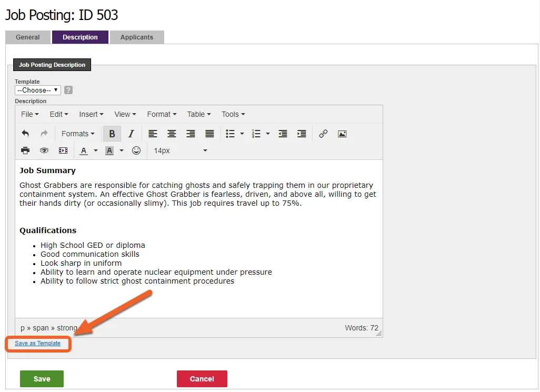
Task: Insert an image
Action: pos(342,134)
